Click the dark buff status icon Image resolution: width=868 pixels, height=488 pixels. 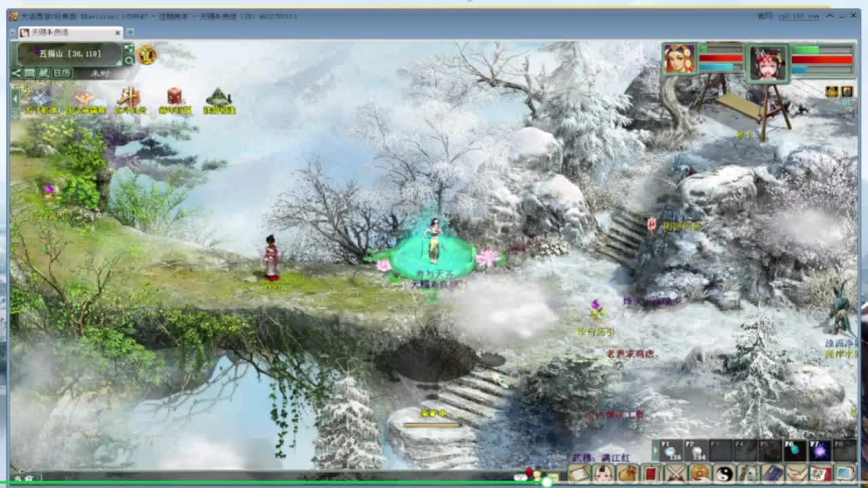847,91
